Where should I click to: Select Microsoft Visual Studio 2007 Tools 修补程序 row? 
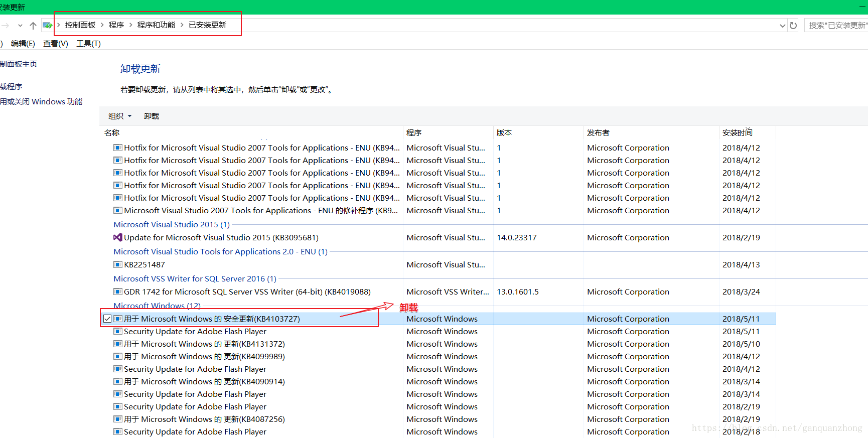tap(261, 211)
